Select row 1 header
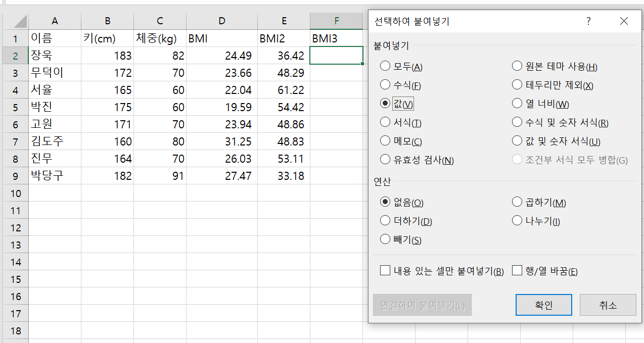This screenshot has width=644, height=343. (15, 38)
